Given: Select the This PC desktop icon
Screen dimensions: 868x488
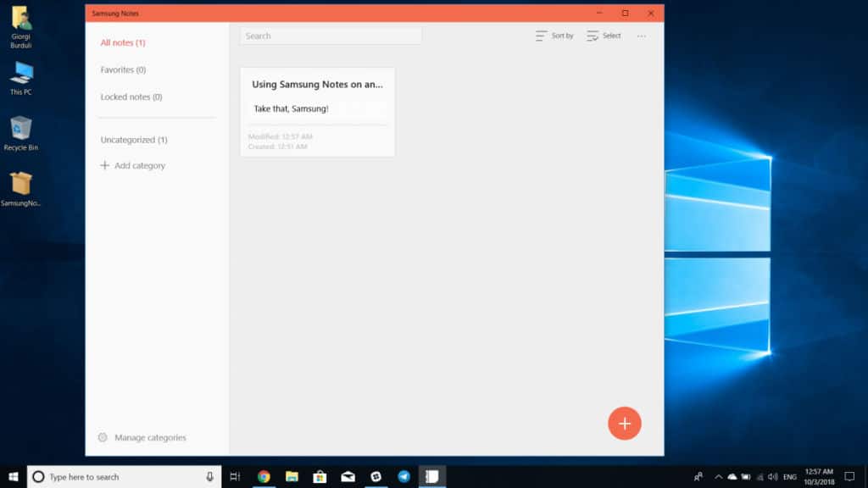Looking at the screenshot, I should point(21,78).
